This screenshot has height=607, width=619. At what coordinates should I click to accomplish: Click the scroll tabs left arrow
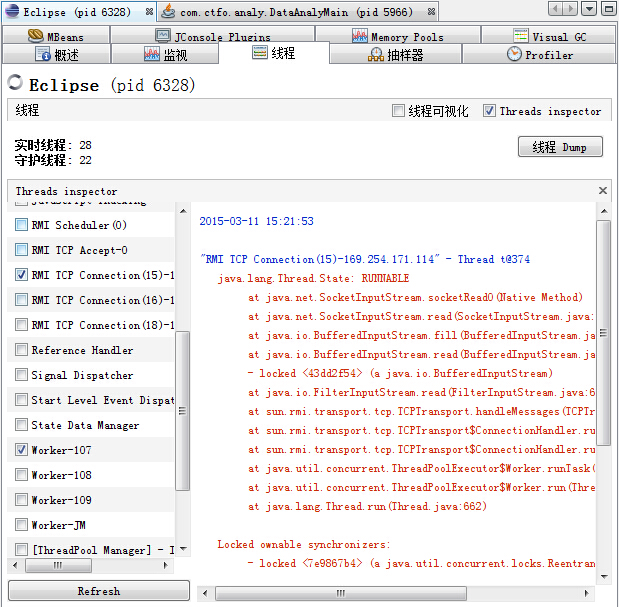click(x=556, y=8)
